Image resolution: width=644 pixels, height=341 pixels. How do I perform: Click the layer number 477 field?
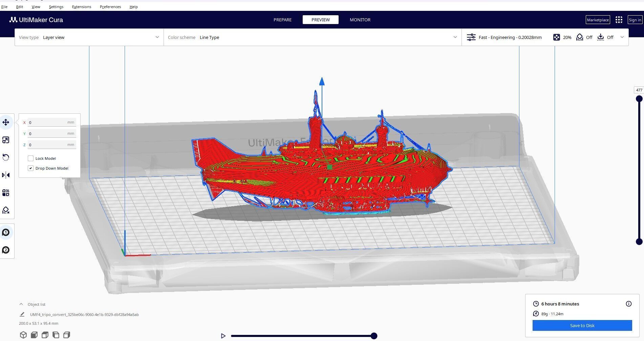tap(639, 90)
